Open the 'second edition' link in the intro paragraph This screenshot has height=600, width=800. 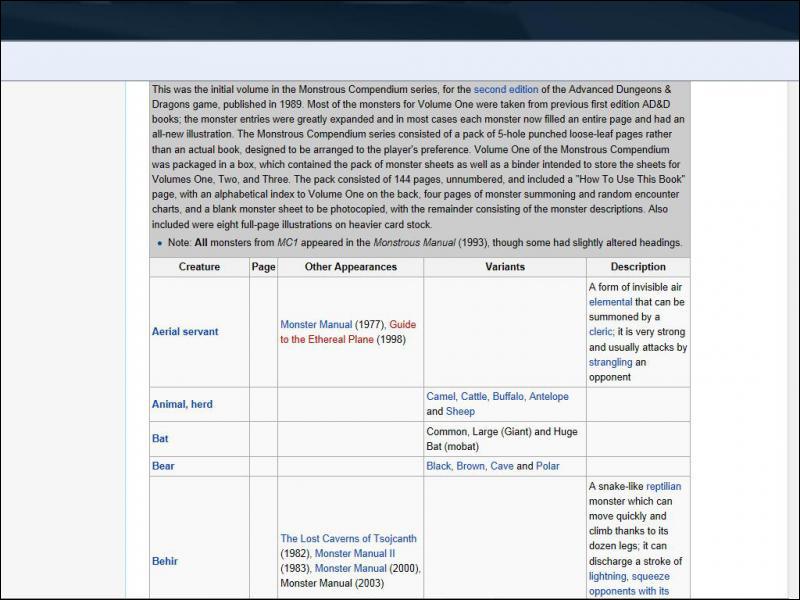coord(506,89)
